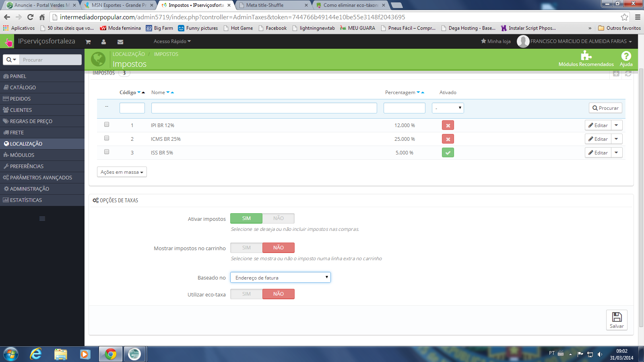Disable the ISS BR 5% tax status

[x=448, y=153]
